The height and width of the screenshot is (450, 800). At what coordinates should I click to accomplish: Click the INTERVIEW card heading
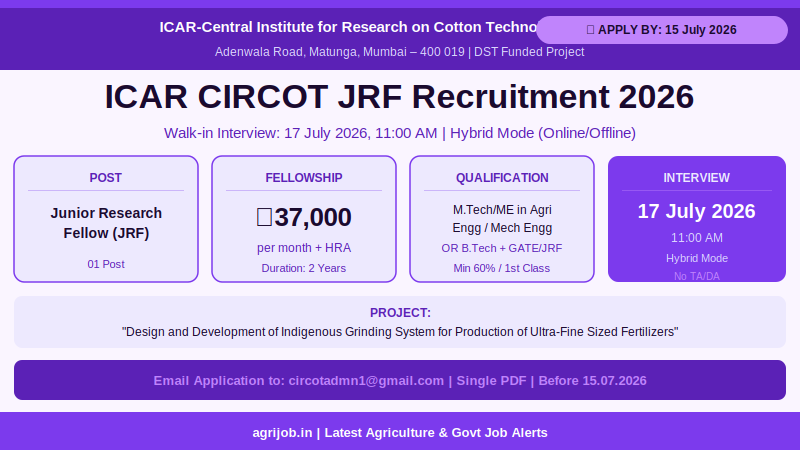click(x=696, y=178)
